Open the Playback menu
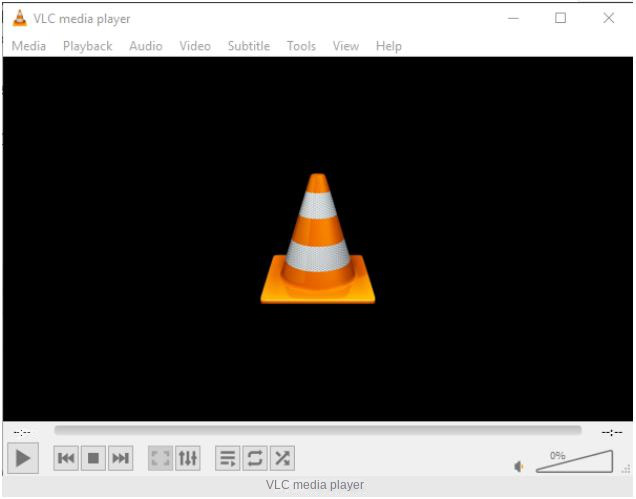Screen dimensions: 636x499 [88, 46]
